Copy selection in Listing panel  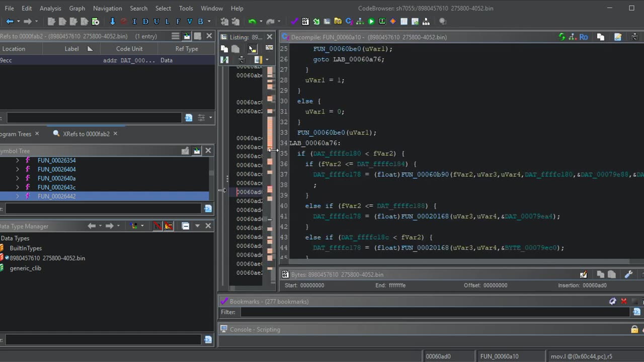click(224, 49)
